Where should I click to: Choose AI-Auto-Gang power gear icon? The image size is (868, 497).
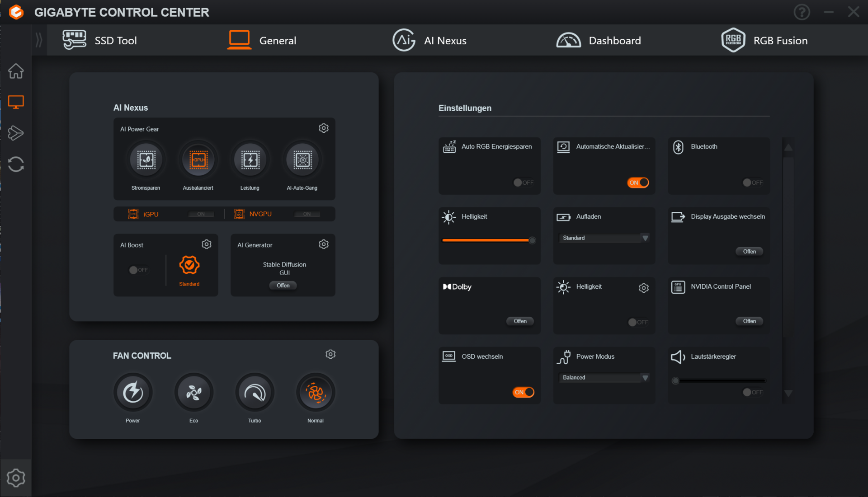click(x=302, y=160)
